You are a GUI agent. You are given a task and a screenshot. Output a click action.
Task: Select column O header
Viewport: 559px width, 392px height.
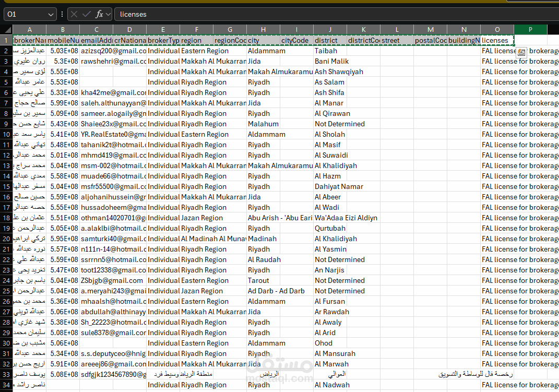tap(497, 30)
